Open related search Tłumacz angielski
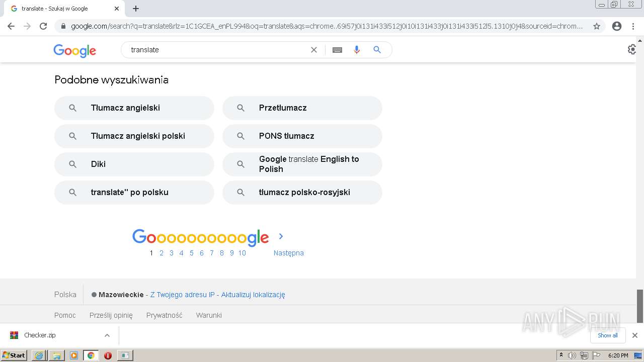The height and width of the screenshot is (362, 644). point(134,108)
